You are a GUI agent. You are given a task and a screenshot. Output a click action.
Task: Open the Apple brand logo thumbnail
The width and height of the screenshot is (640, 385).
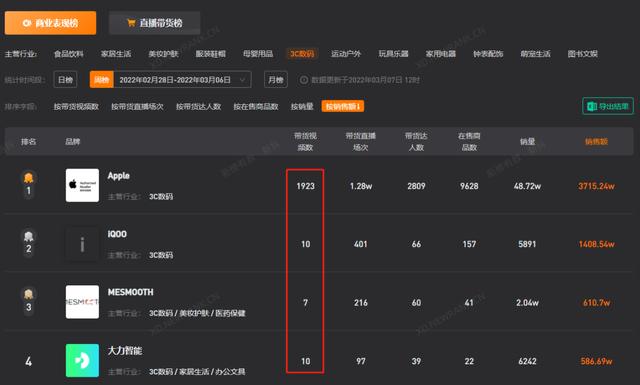coord(82,185)
